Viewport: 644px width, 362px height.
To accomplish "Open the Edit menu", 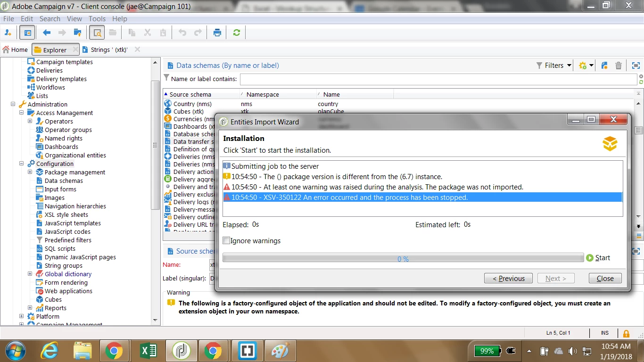I will tap(27, 18).
